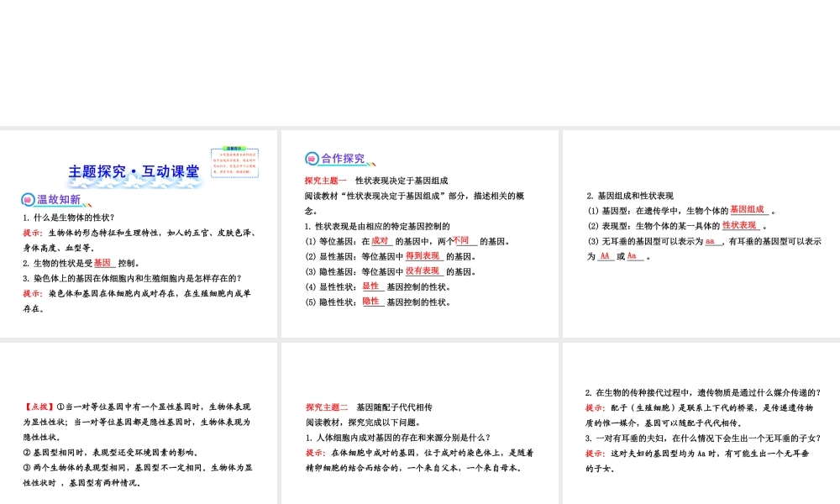Click note ③ about 两个生物体的表现型相同
The height and width of the screenshot is (504, 840).
tap(138, 475)
